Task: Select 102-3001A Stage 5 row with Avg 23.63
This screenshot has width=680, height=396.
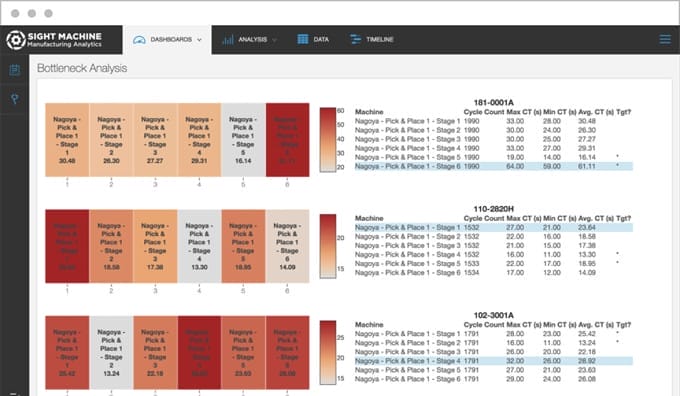Action: pos(494,370)
